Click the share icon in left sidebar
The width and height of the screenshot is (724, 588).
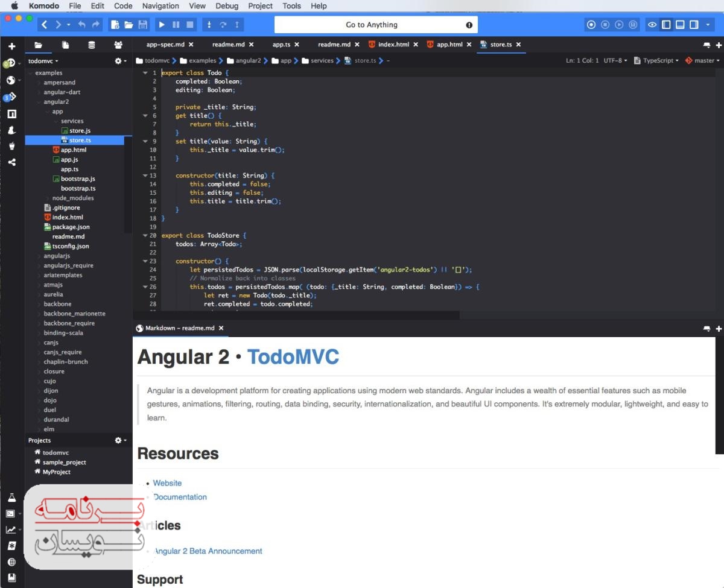11,162
